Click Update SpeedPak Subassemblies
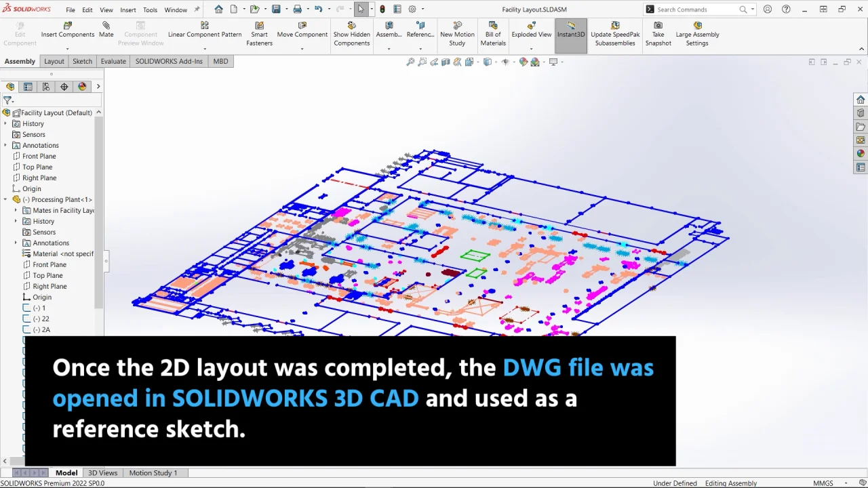Viewport: 868px width, 488px height. pyautogui.click(x=615, y=34)
